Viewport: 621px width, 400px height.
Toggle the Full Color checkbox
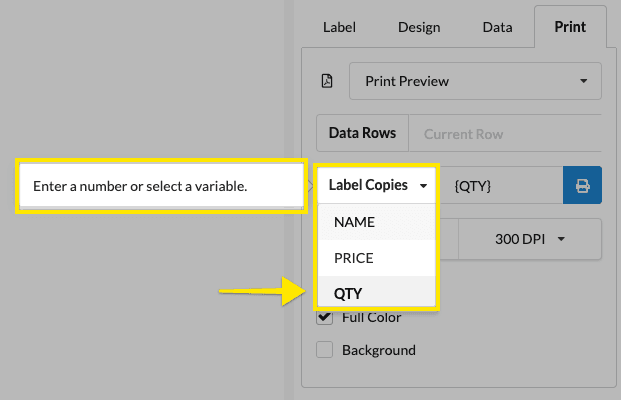[x=324, y=318]
